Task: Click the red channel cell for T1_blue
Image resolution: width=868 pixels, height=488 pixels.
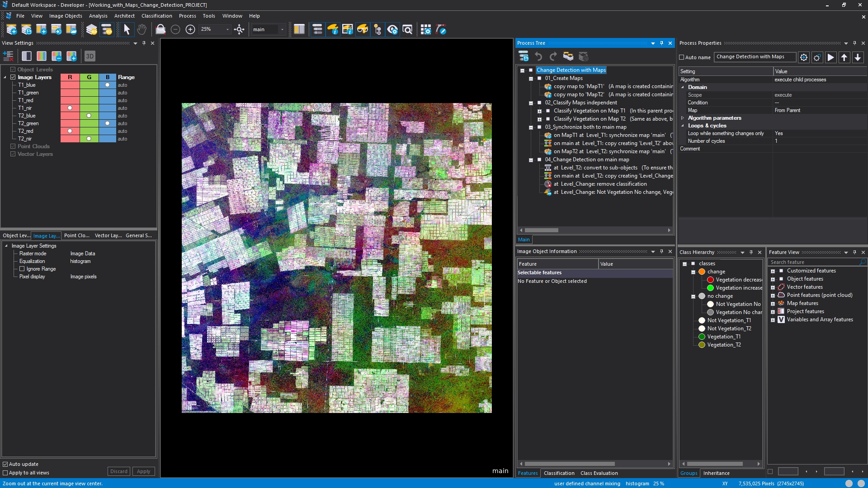Action: point(70,85)
